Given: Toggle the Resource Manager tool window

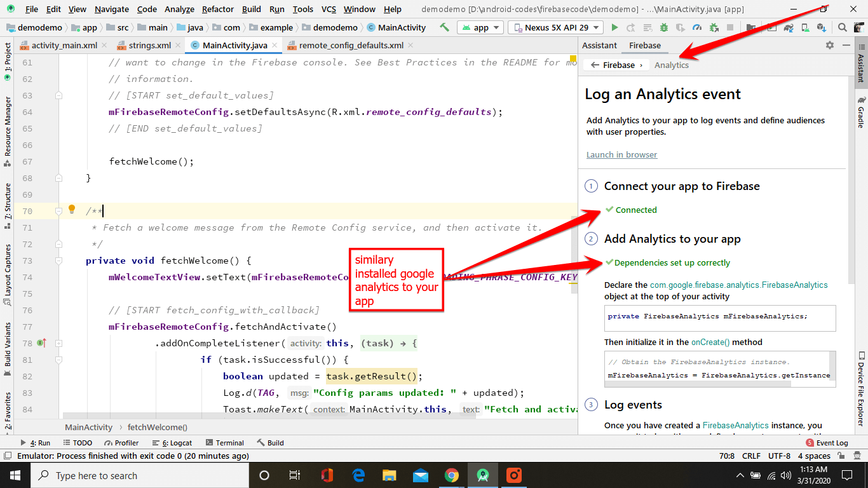Looking at the screenshot, I should click(7, 131).
